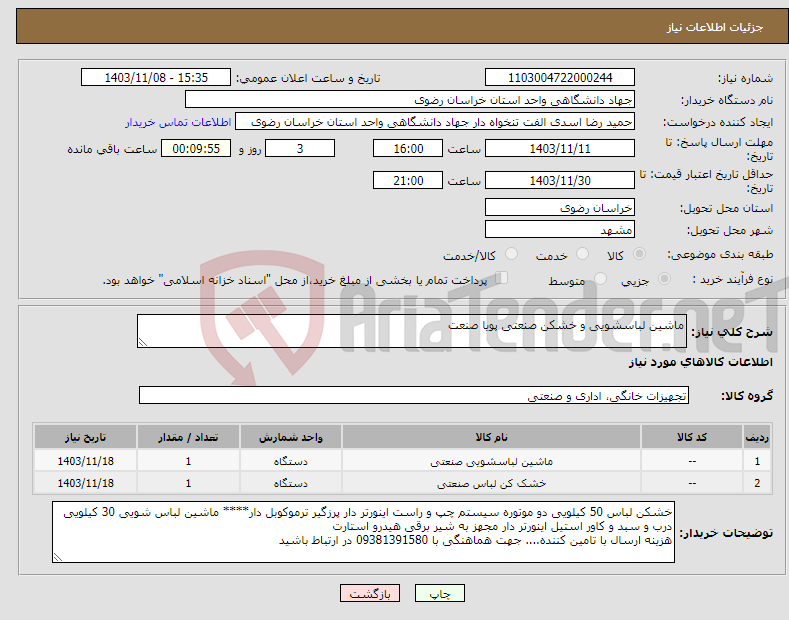Click the نام کالا column header
This screenshot has height=620, width=789.
click(491, 437)
